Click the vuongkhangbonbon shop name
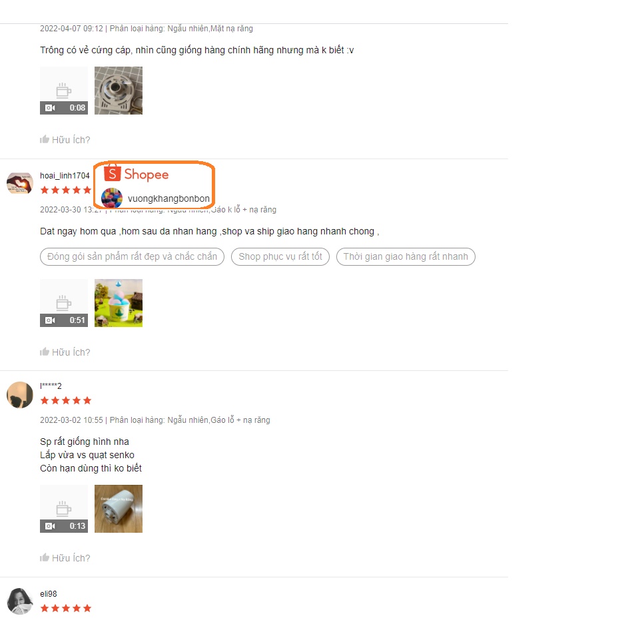 click(168, 198)
